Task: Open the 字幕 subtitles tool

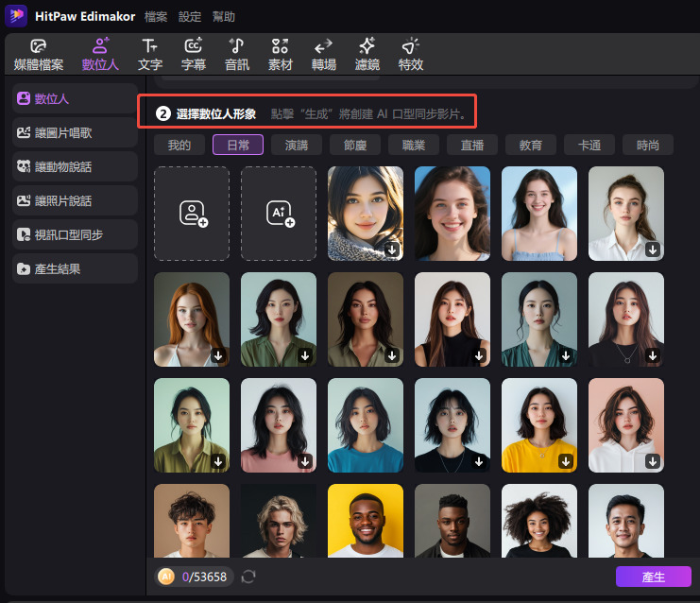Action: point(194,55)
